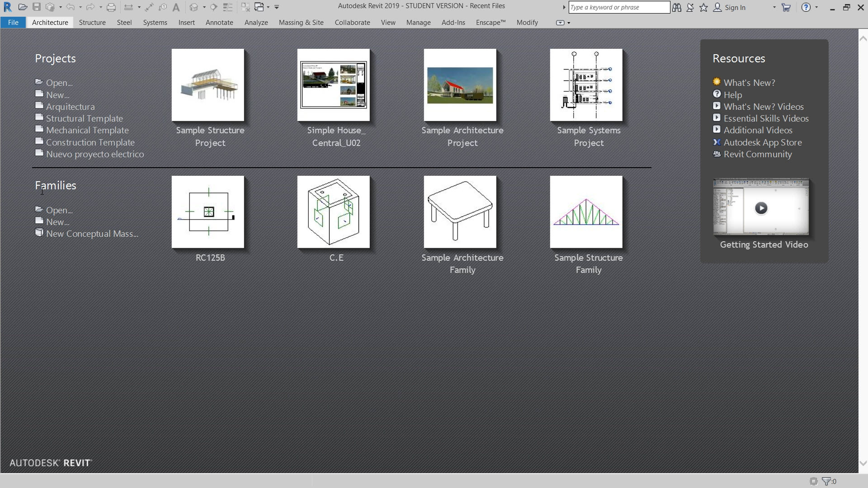Image resolution: width=868 pixels, height=488 pixels.
Task: Click the Close Inactive Views icon
Action: [245, 7]
